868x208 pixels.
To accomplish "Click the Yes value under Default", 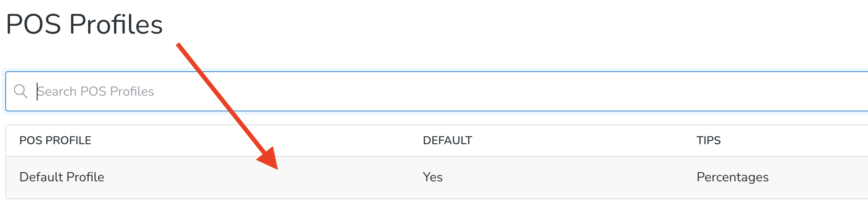I will click(433, 177).
